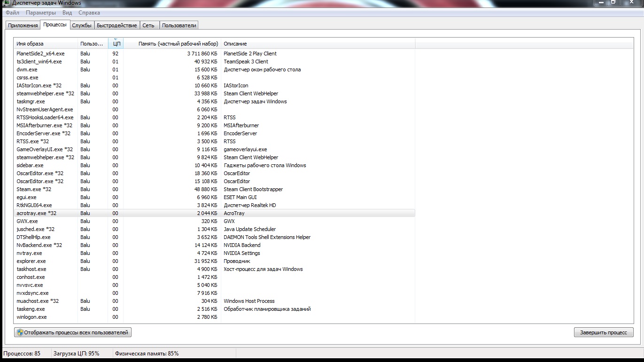Click description NVIDIA Backend
Image resolution: width=644 pixels, height=362 pixels.
242,245
